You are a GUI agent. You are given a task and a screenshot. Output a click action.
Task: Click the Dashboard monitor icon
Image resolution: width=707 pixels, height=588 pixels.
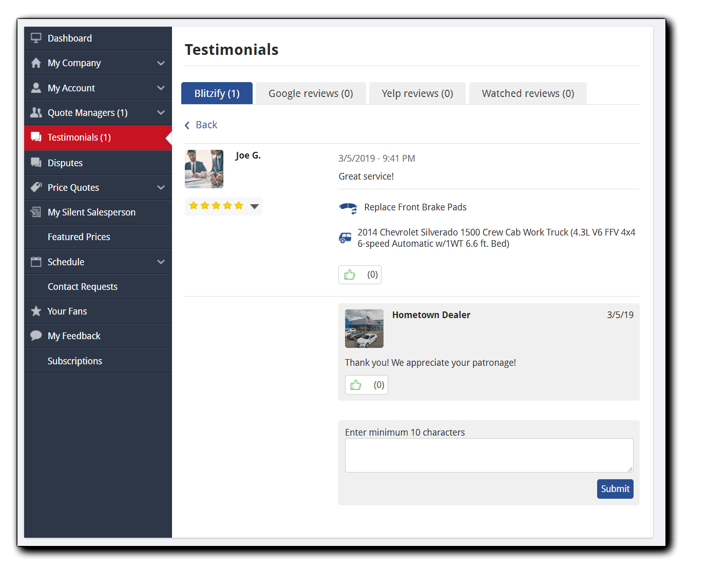pos(36,38)
